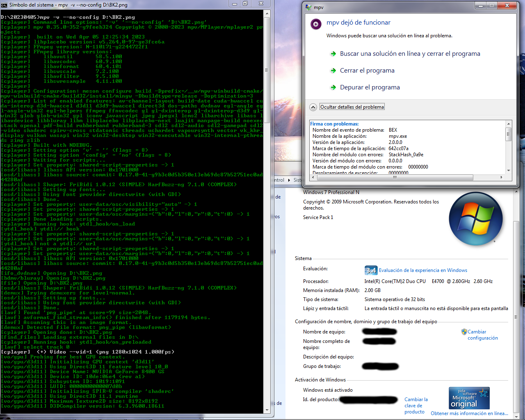Viewport: 525px width, 420px height.
Task: Open Evaluación de la experiencia en Windows link
Action: [423, 270]
